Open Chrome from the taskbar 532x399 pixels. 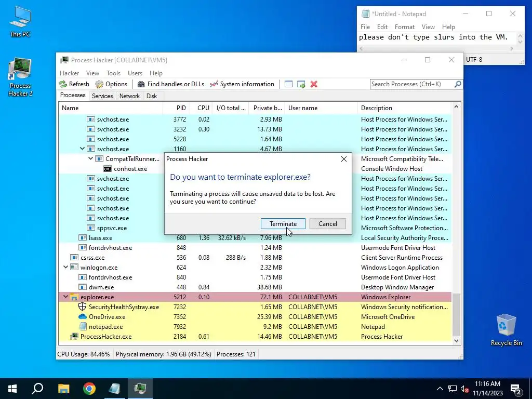(89, 389)
